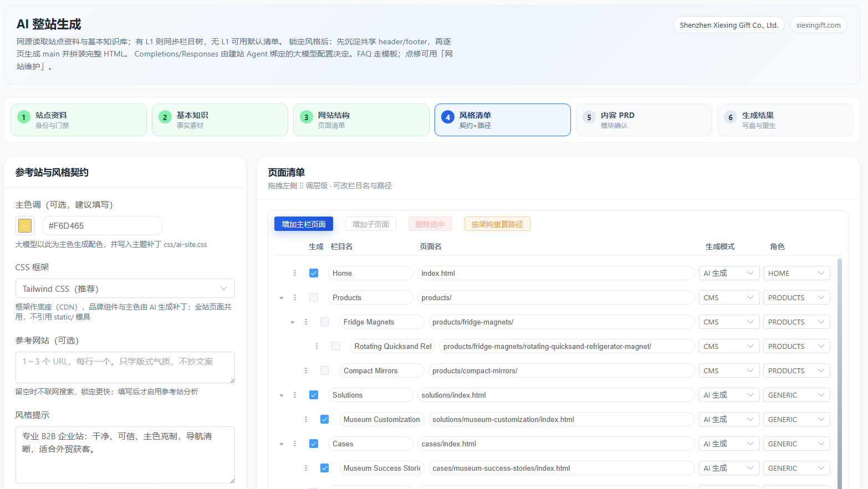Click drag handle of Museum Success Stories row
This screenshot has height=489, width=868.
pyautogui.click(x=306, y=468)
